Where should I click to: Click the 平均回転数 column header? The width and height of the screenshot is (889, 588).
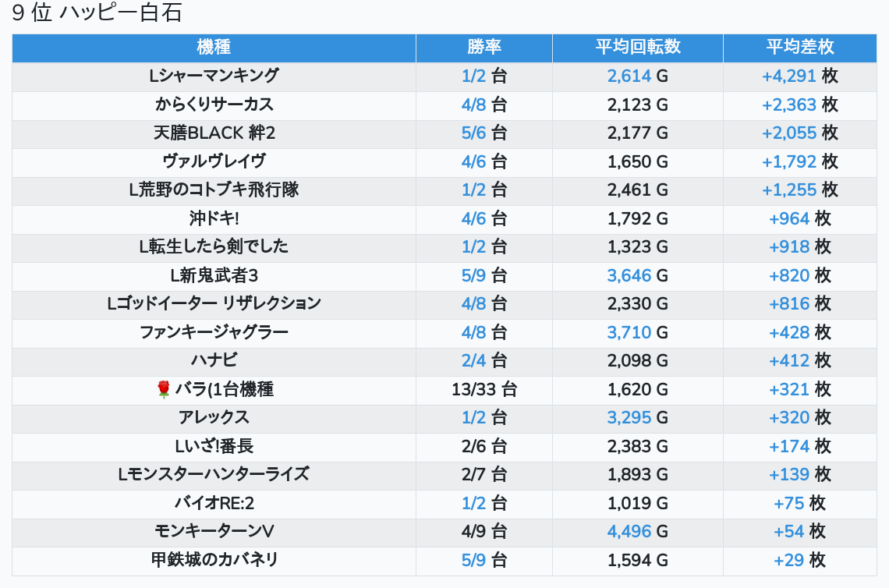tap(637, 48)
